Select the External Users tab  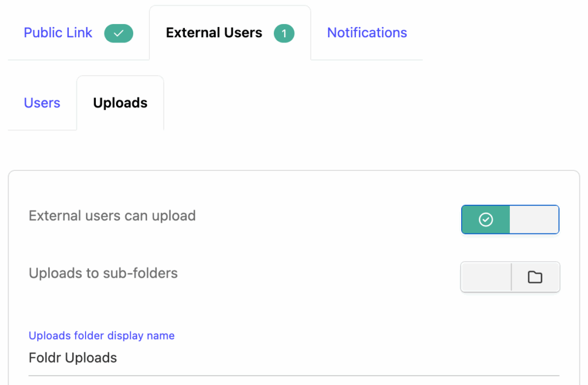coord(214,33)
